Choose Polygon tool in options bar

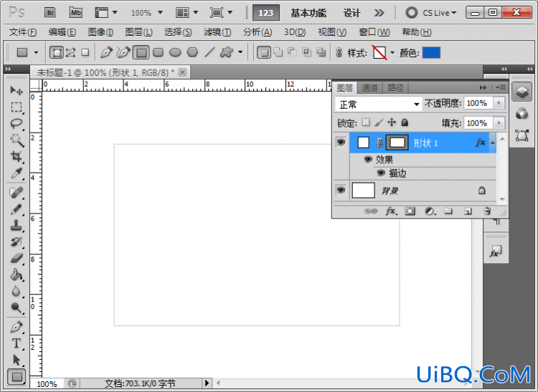pyautogui.click(x=192, y=52)
